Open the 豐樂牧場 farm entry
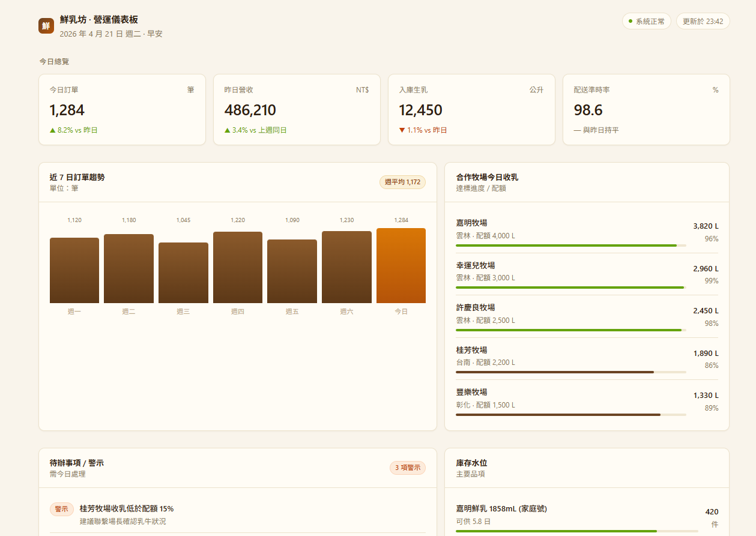The image size is (756, 536). click(x=587, y=400)
